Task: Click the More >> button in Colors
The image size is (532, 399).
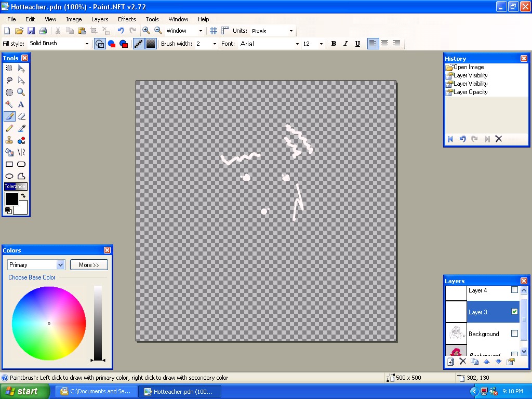Action: 89,264
